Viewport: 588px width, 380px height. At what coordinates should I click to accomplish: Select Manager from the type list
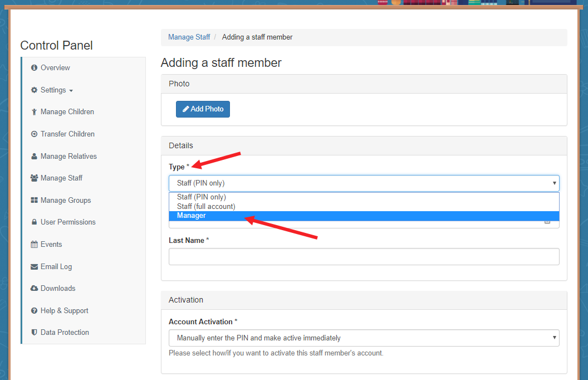(364, 216)
